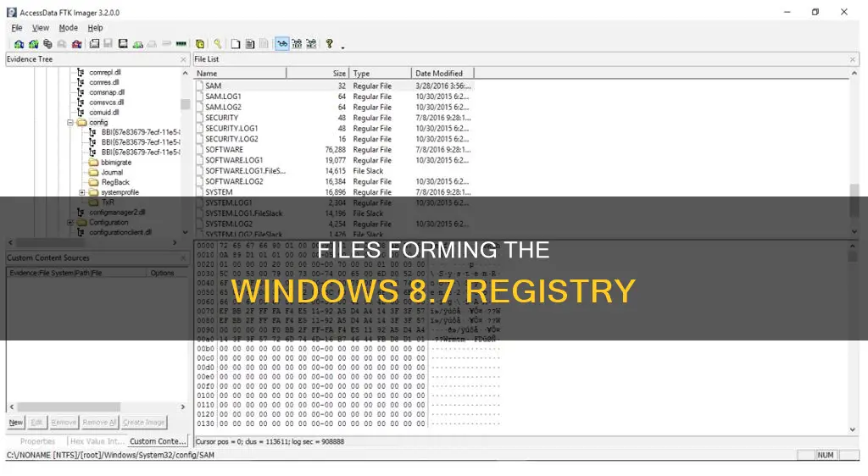This screenshot has height=476, width=868.
Task: Click the Export File Hash List icon
Action: point(250,44)
